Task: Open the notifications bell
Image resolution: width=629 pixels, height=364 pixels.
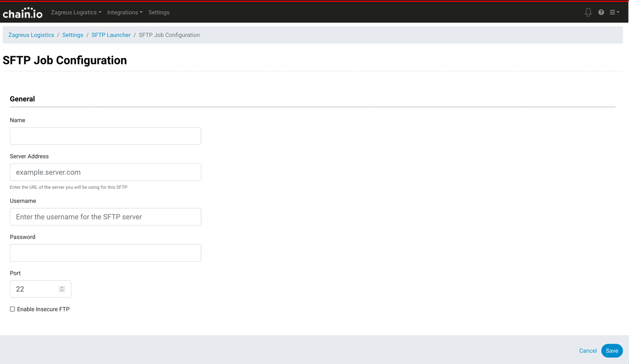Action: (588, 12)
